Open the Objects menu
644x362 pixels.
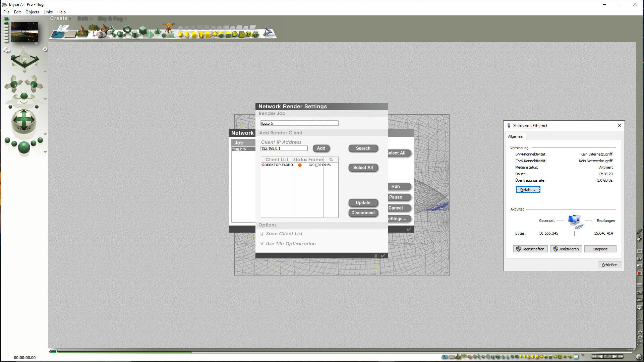pyautogui.click(x=32, y=12)
